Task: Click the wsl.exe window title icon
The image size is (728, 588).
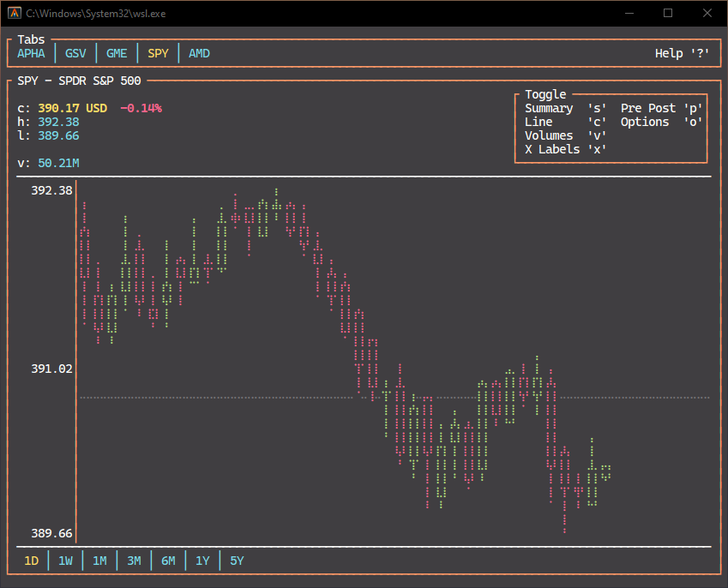Action: [15, 13]
